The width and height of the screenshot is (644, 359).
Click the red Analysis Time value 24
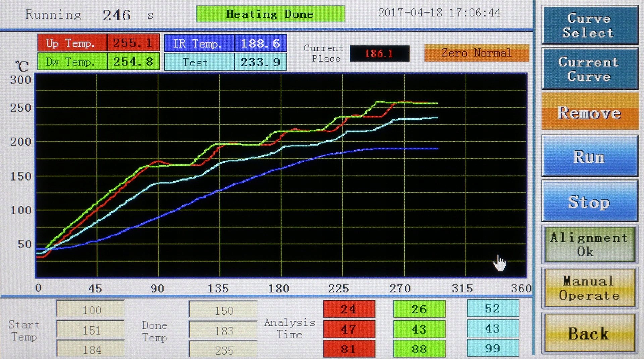(349, 309)
